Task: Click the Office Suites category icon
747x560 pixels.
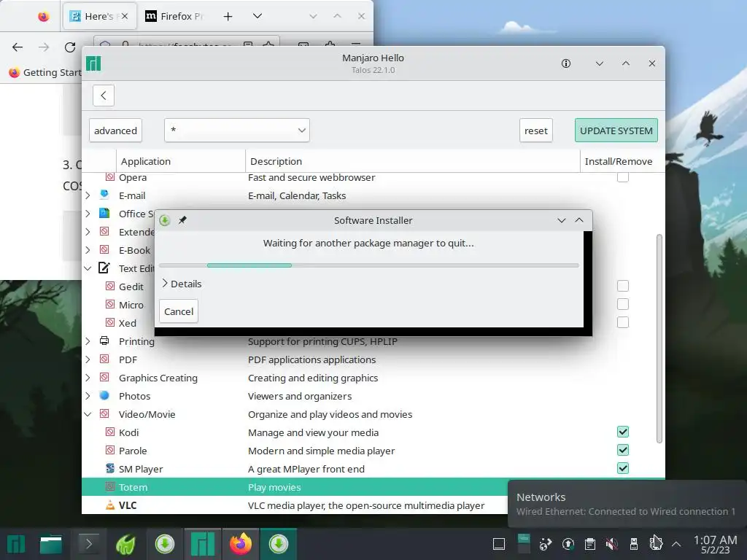Action: click(x=104, y=213)
